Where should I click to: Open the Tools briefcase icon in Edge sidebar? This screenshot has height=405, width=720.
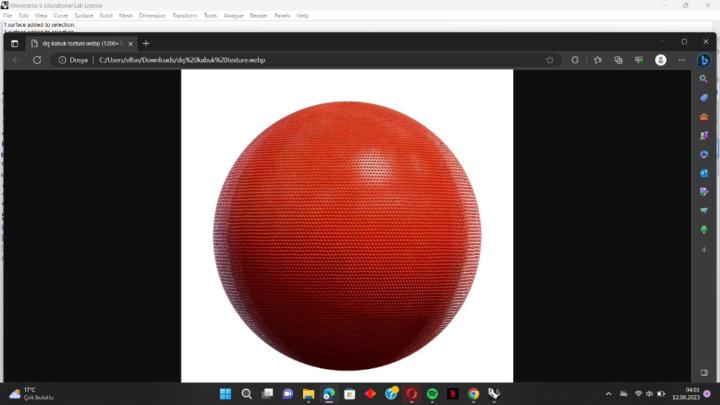(703, 117)
